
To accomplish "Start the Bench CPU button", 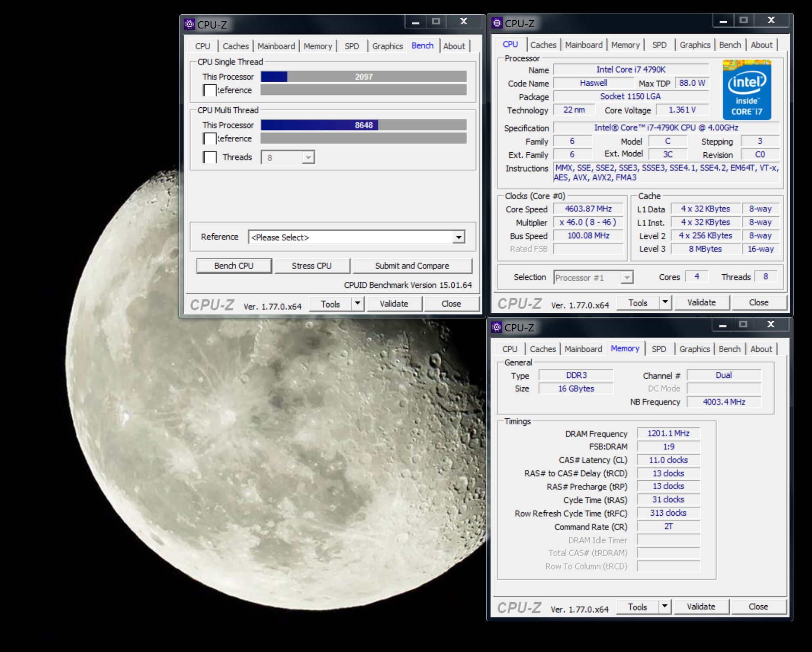I will pyautogui.click(x=234, y=266).
